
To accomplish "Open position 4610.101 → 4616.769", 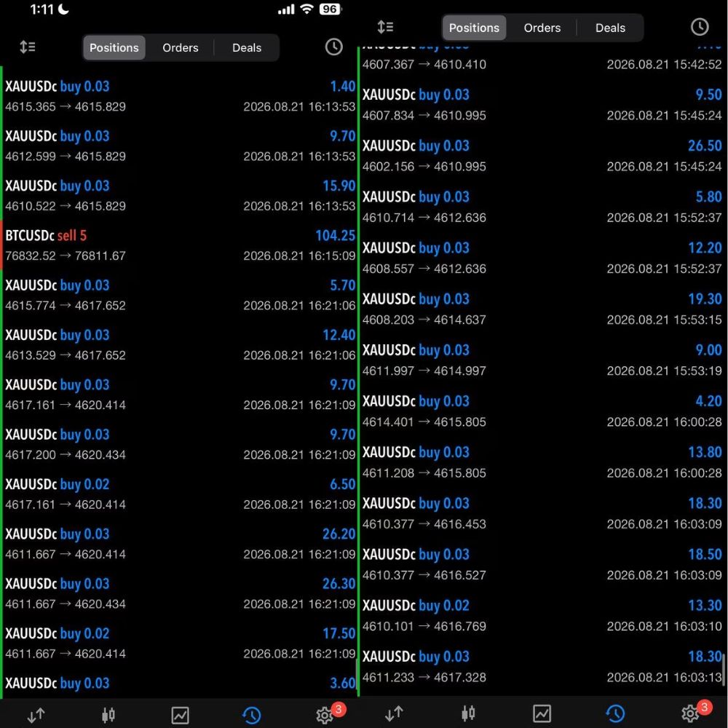I will click(x=543, y=615).
